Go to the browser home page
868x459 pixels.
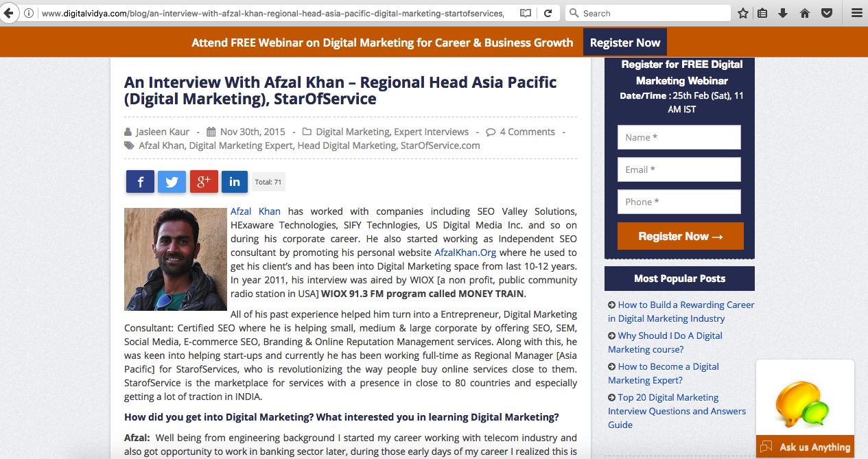pos(804,12)
